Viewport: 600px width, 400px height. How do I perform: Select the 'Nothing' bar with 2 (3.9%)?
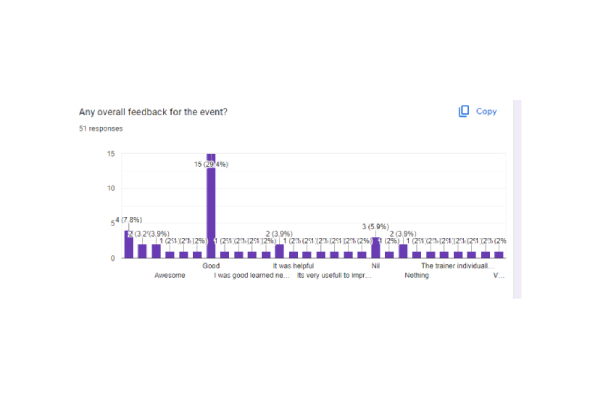point(403,252)
